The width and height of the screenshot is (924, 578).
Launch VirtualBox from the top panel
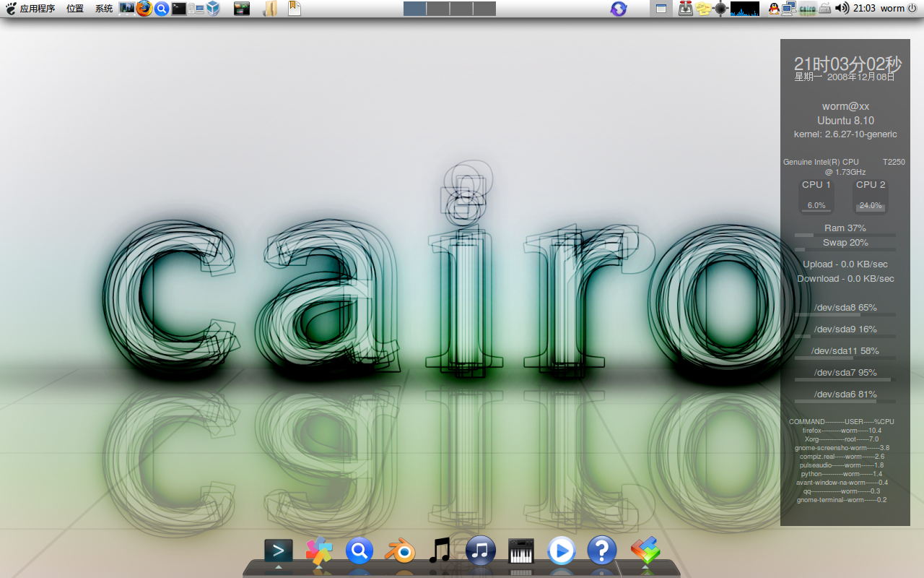[212, 9]
